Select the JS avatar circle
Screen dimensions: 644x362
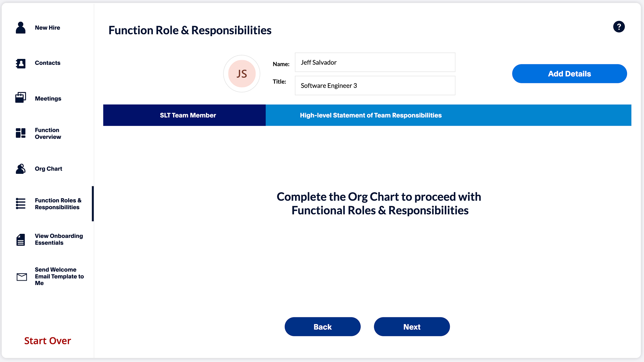click(x=242, y=74)
